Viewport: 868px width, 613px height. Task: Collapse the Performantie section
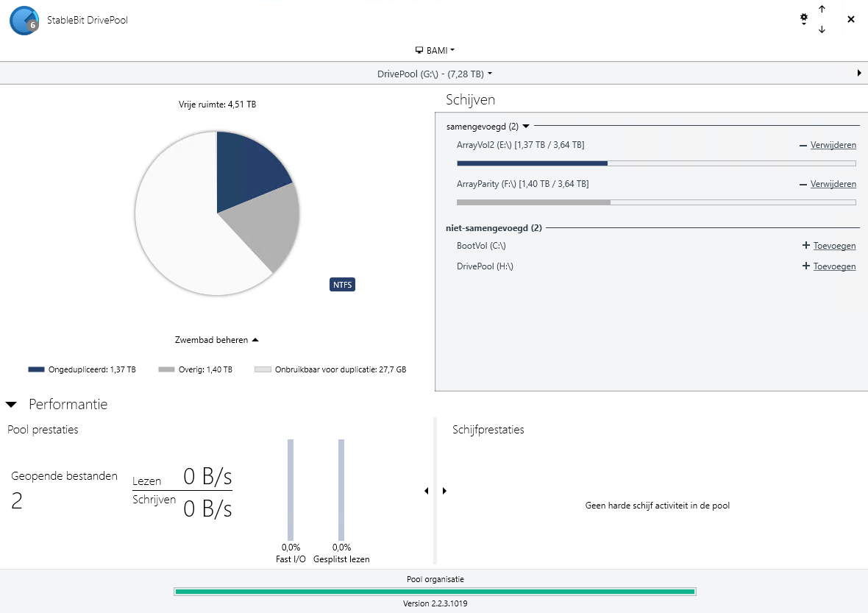(x=11, y=405)
